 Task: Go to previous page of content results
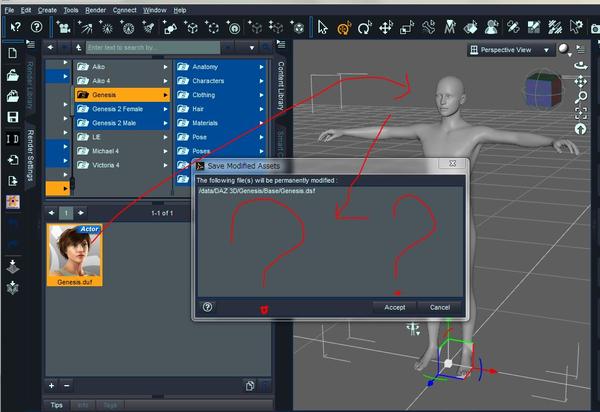click(x=51, y=213)
